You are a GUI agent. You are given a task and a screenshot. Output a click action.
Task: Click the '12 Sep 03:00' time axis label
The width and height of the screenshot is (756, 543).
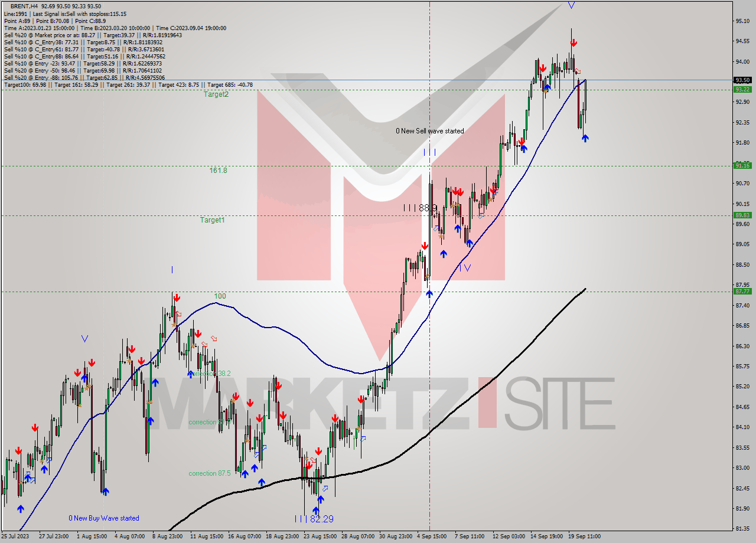pos(509,537)
